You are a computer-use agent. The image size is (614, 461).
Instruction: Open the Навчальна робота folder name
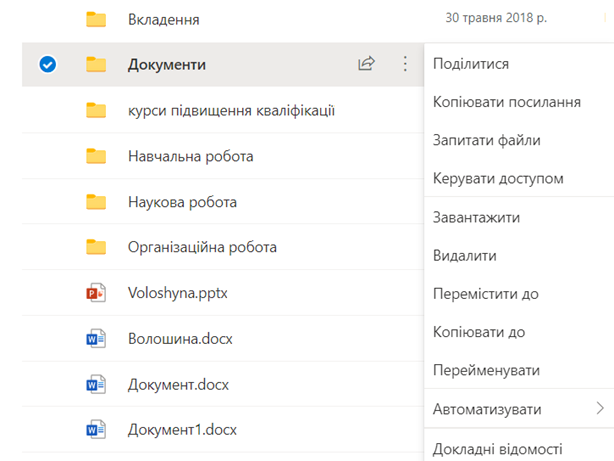(x=190, y=156)
